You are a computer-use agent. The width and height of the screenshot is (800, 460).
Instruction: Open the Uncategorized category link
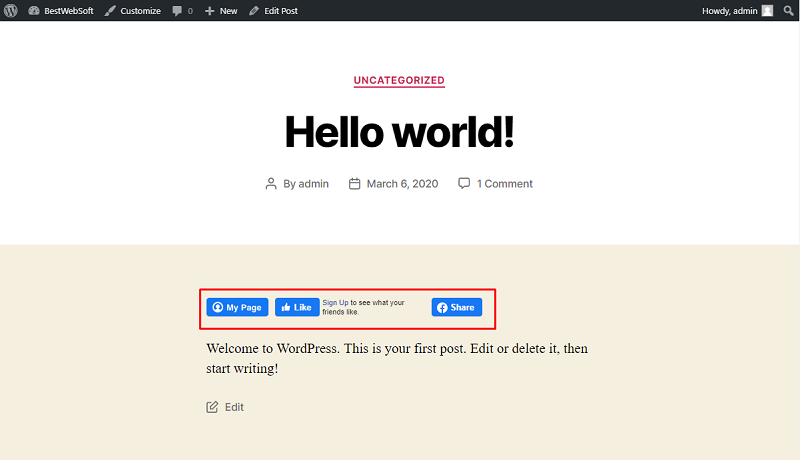coord(399,81)
